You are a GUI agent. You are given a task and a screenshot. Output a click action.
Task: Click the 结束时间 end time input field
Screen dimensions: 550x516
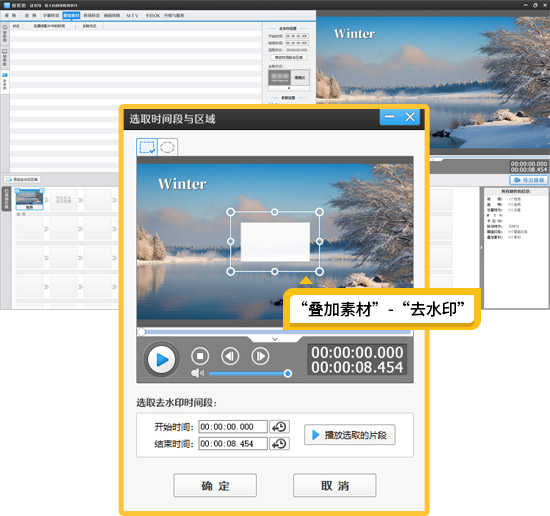tap(233, 444)
